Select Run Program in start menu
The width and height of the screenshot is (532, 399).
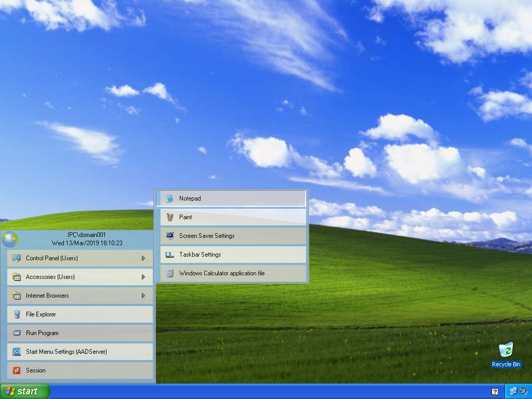[x=42, y=333]
